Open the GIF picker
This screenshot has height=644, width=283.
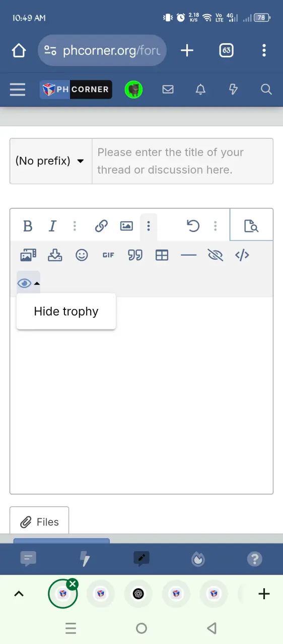tap(108, 255)
